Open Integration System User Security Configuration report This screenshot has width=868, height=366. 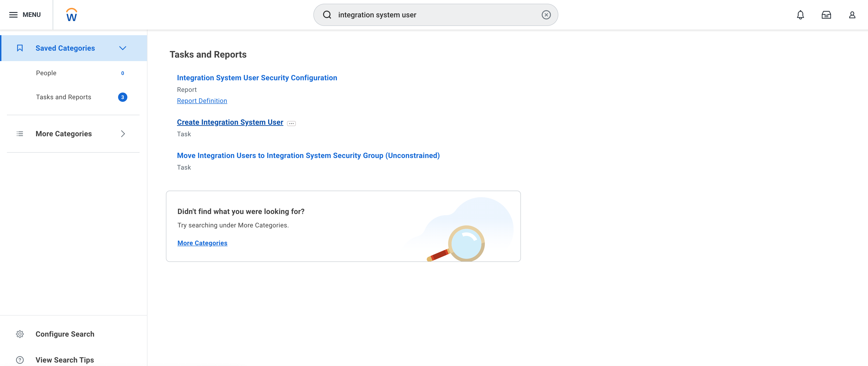pos(257,78)
